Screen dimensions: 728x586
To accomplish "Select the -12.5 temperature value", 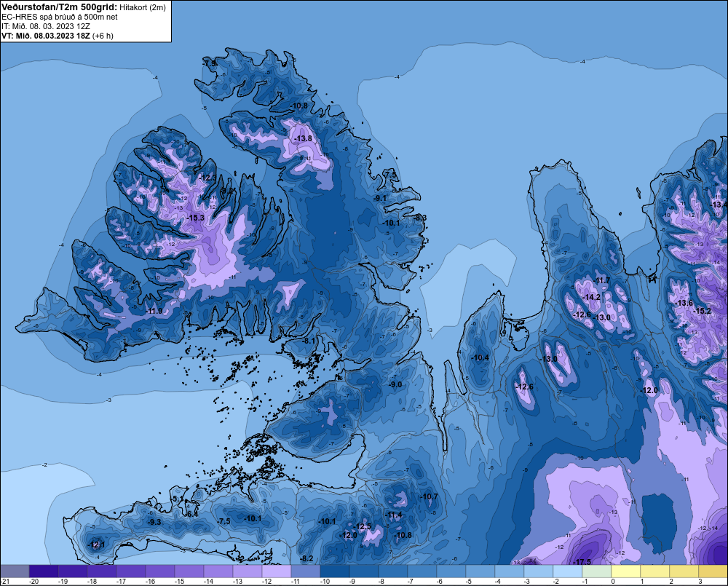I will click(363, 526).
